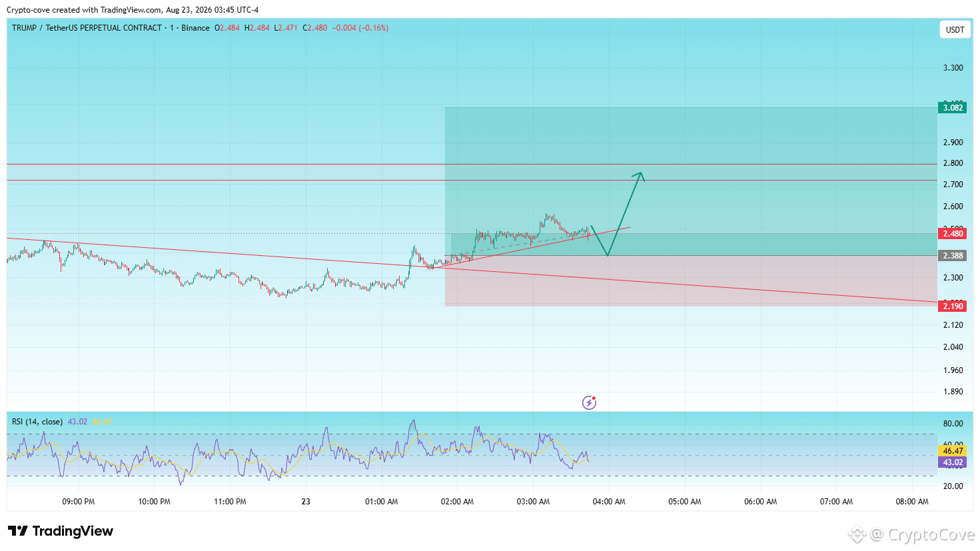
Task: Click the date label 23 on time axis
Action: click(306, 502)
